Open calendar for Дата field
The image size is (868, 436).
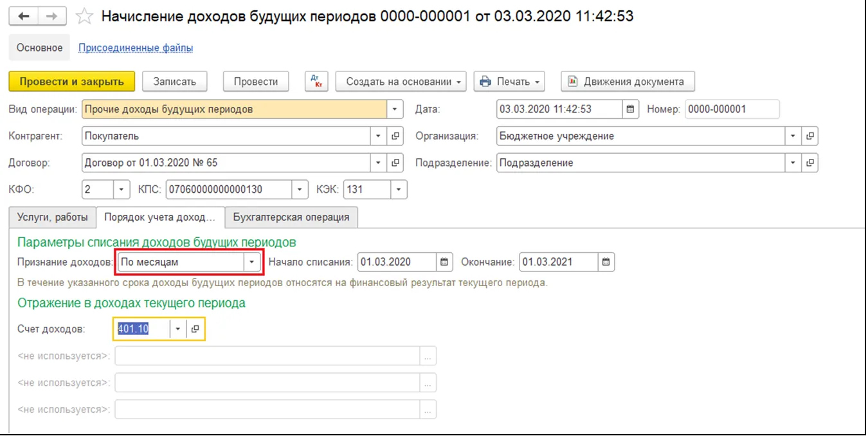point(630,109)
